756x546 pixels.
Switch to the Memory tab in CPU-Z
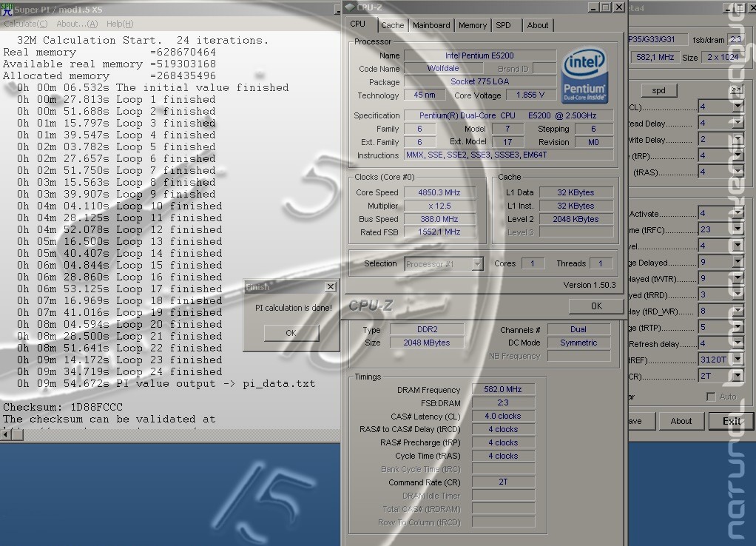click(x=473, y=25)
